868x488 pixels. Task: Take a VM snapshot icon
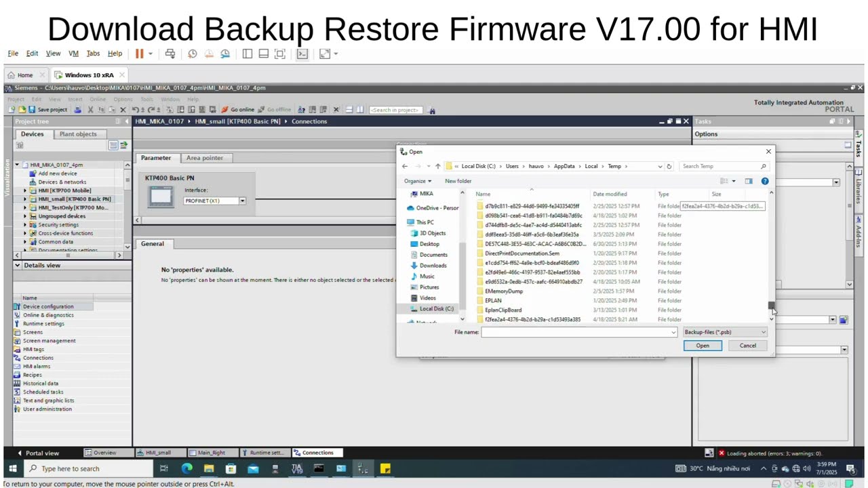pyautogui.click(x=193, y=54)
